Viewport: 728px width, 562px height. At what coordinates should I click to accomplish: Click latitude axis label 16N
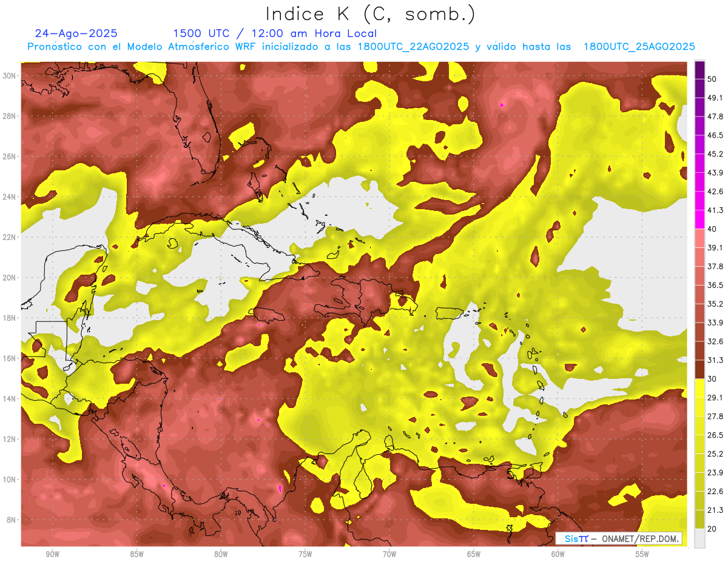tap(9, 358)
